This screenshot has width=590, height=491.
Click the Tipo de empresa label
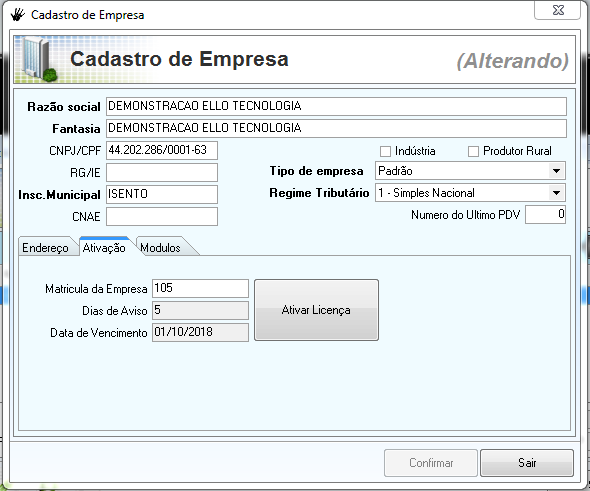coord(316,171)
